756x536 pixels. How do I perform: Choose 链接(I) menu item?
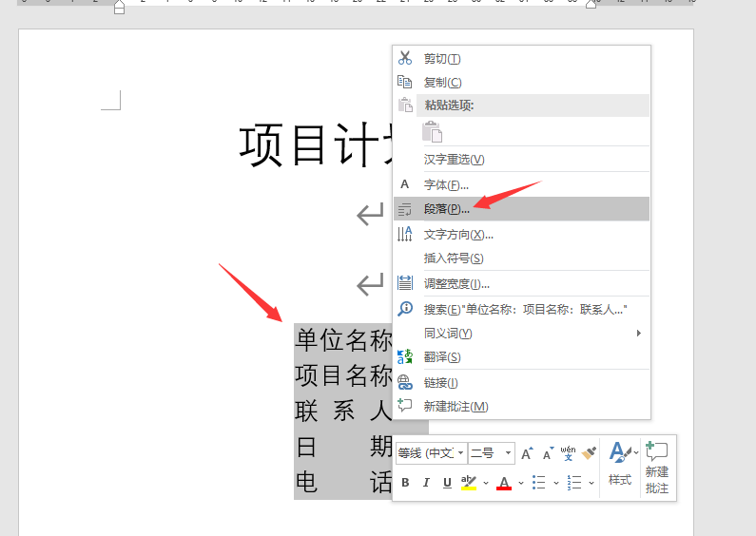[522, 383]
